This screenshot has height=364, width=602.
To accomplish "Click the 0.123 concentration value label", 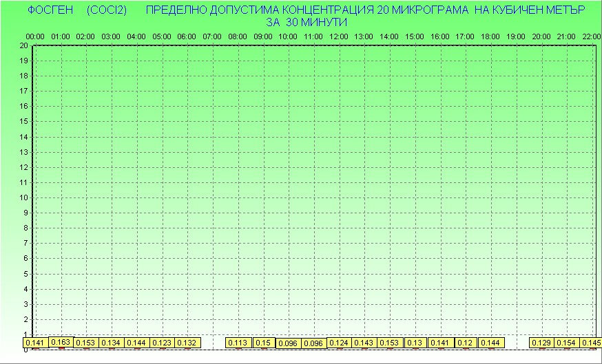I will [161, 343].
